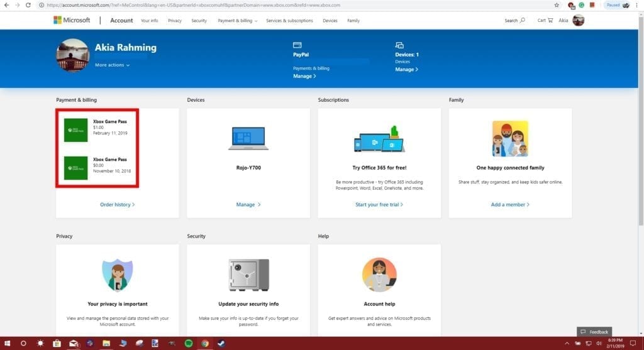Click the Office 365 devices illustration
This screenshot has height=350, width=644.
(379, 139)
